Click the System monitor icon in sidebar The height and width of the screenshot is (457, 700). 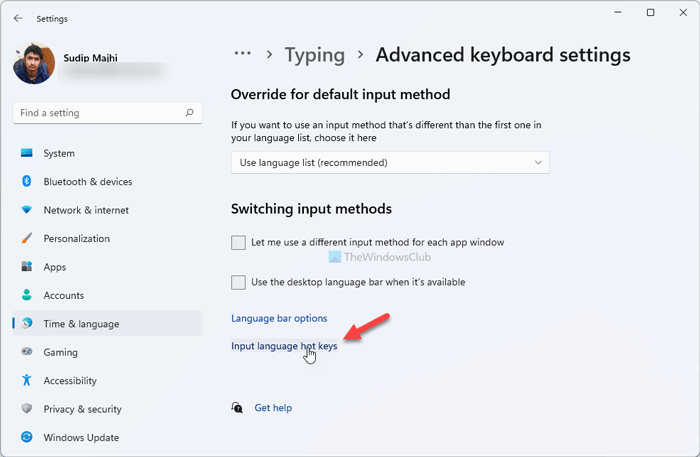26,153
